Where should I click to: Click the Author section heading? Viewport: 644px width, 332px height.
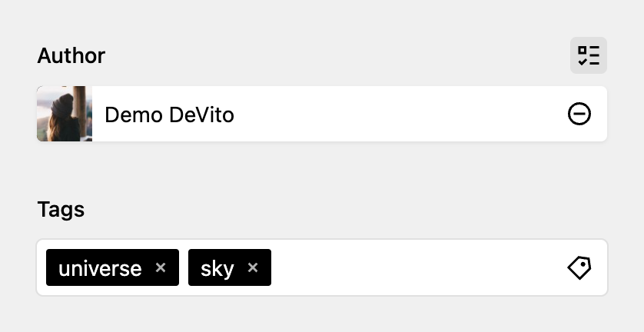pos(71,55)
